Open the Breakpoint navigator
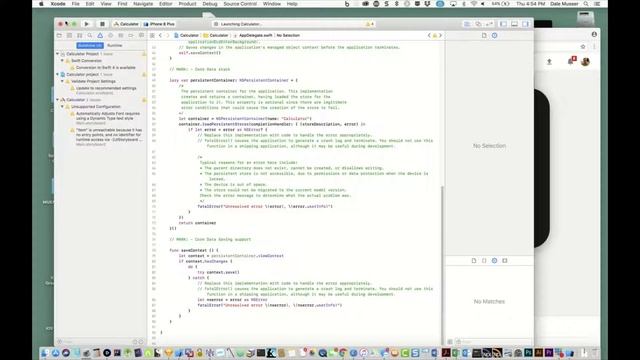Viewport: 640px width, 360px height. click(x=131, y=36)
